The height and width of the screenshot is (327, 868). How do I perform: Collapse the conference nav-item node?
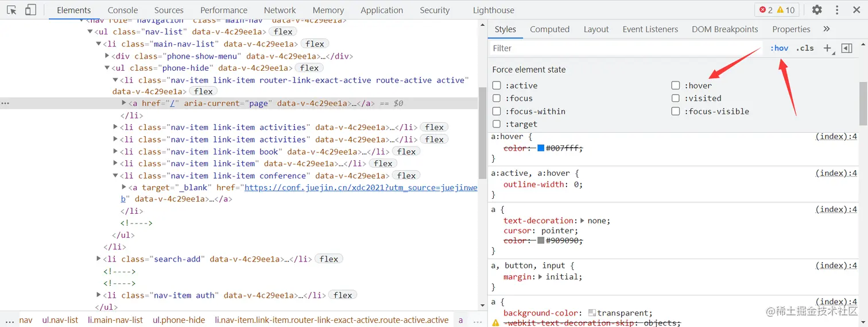(115, 176)
